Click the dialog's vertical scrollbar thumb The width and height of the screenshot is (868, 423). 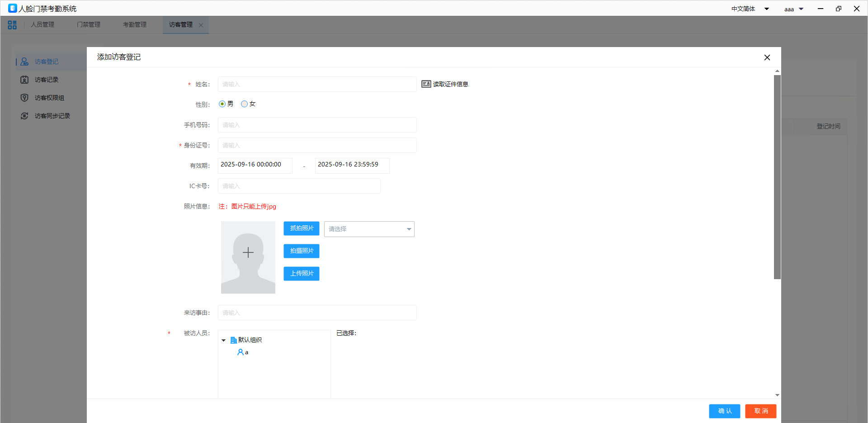[777, 176]
